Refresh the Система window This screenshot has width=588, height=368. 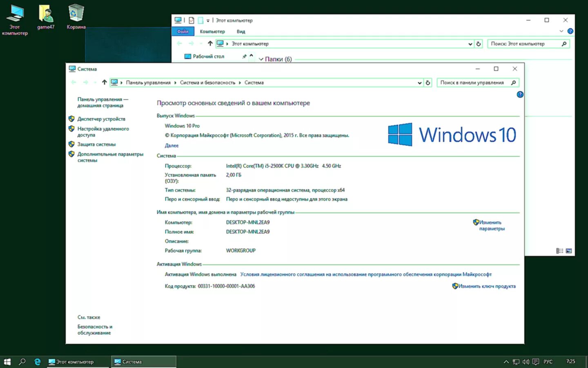coord(428,83)
